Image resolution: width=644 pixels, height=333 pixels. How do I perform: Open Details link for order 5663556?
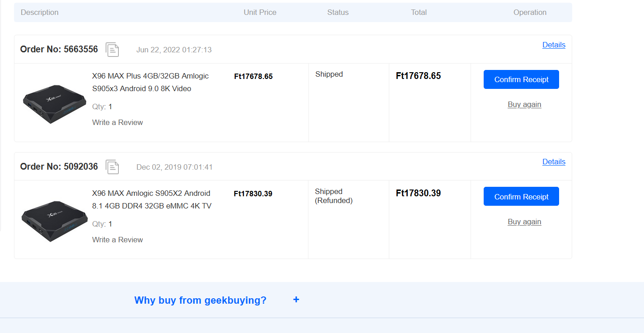tap(554, 45)
